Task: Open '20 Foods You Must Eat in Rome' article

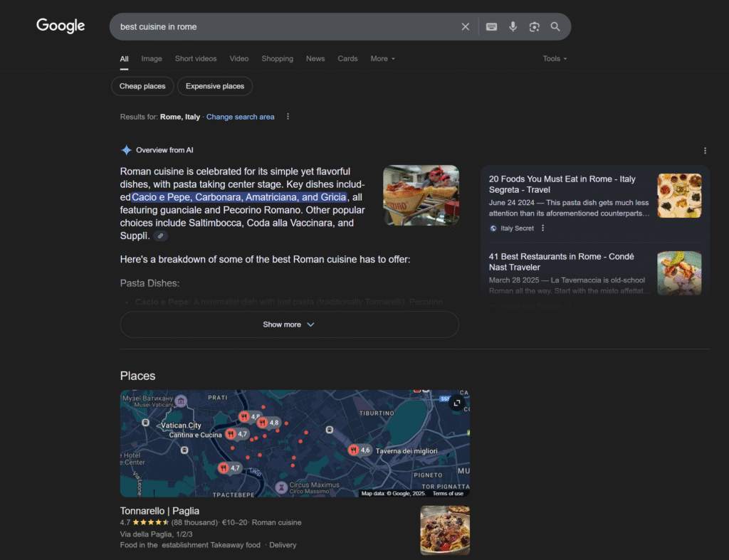Action: (x=562, y=184)
